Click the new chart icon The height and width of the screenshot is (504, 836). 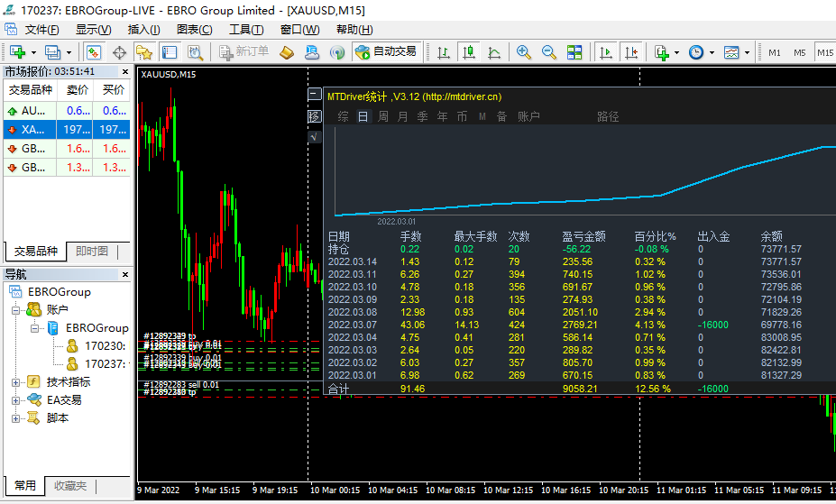pos(18,51)
